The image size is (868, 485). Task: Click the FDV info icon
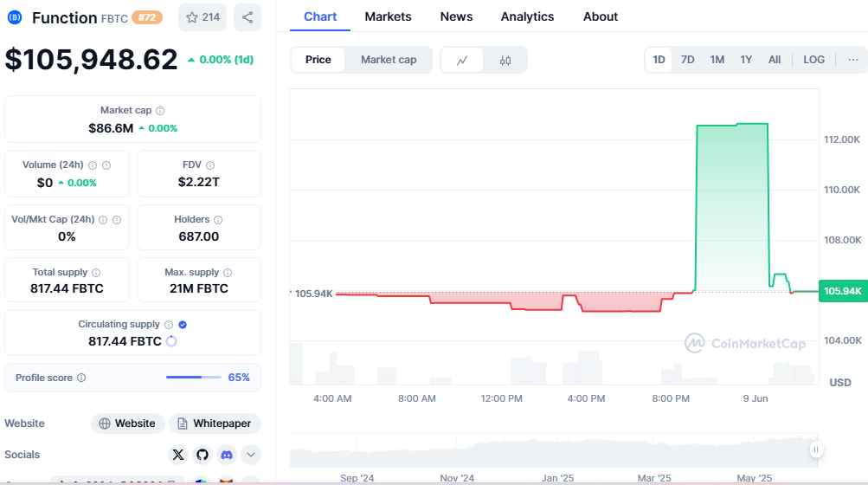click(210, 165)
